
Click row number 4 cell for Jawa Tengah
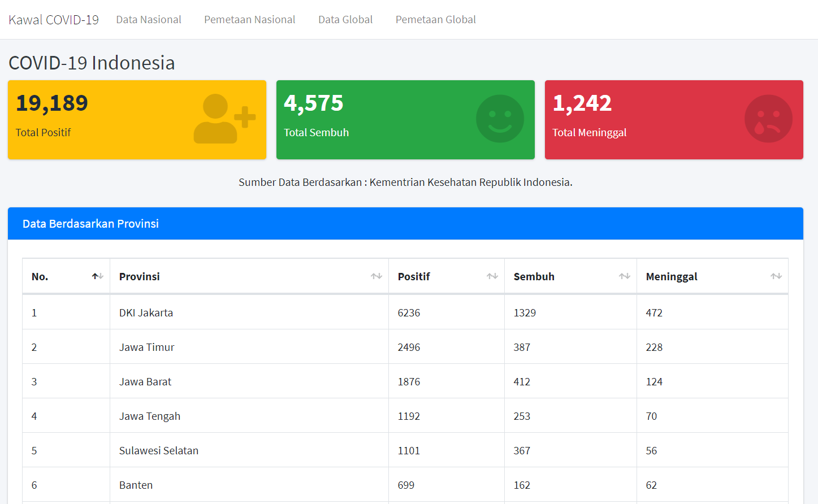pyautogui.click(x=66, y=416)
